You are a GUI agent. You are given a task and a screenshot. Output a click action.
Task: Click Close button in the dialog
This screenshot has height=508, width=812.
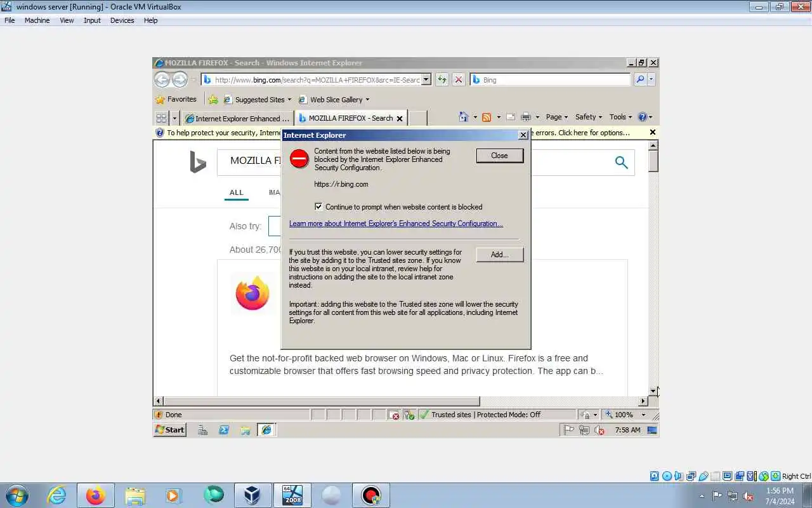click(499, 156)
